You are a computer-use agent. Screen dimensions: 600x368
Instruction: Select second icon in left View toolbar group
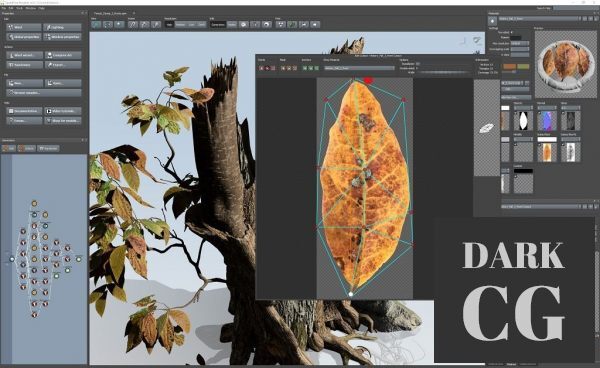[x=108, y=24]
